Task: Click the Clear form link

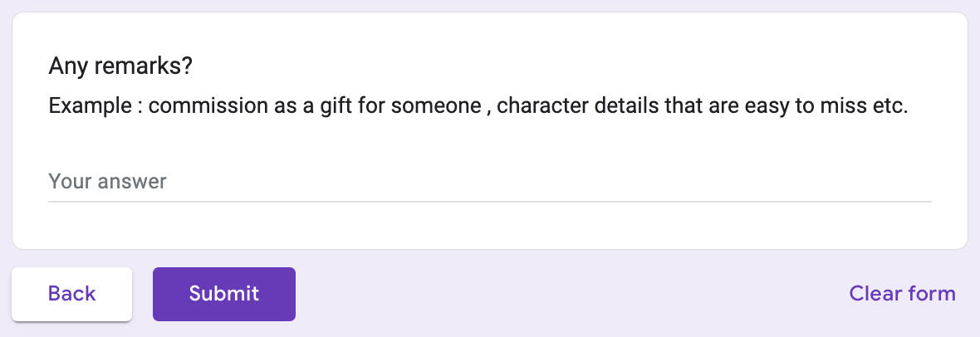Action: [902, 294]
